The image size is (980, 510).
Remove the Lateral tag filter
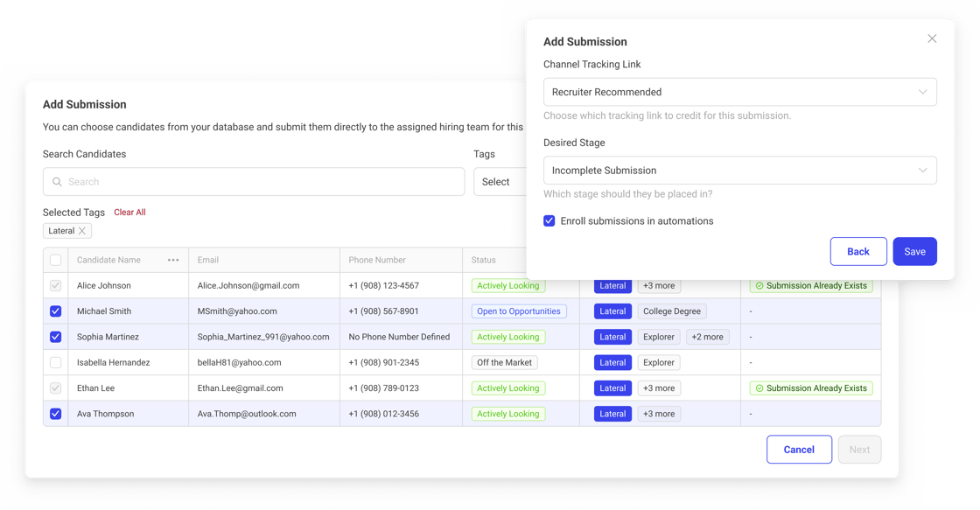pos(82,231)
